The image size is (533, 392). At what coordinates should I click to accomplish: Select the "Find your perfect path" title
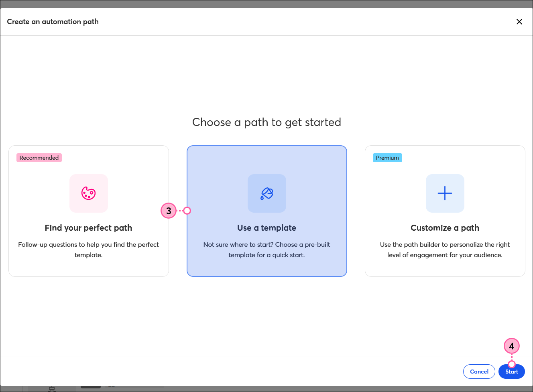[x=88, y=228]
